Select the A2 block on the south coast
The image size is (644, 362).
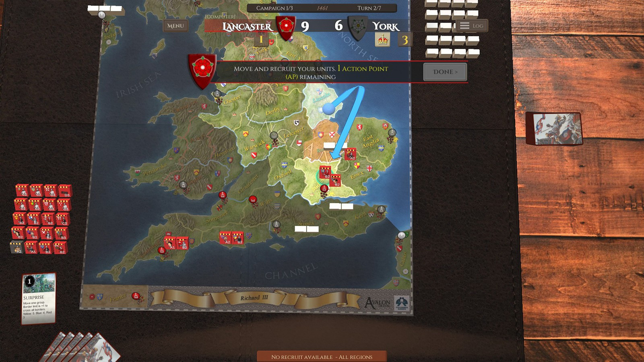click(225, 238)
